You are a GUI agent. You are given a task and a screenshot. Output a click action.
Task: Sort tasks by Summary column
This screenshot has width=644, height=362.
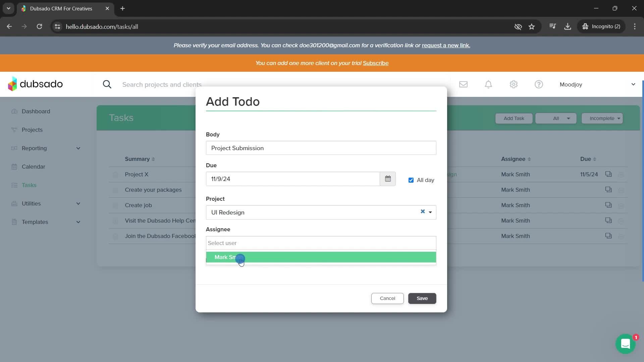[x=140, y=159]
